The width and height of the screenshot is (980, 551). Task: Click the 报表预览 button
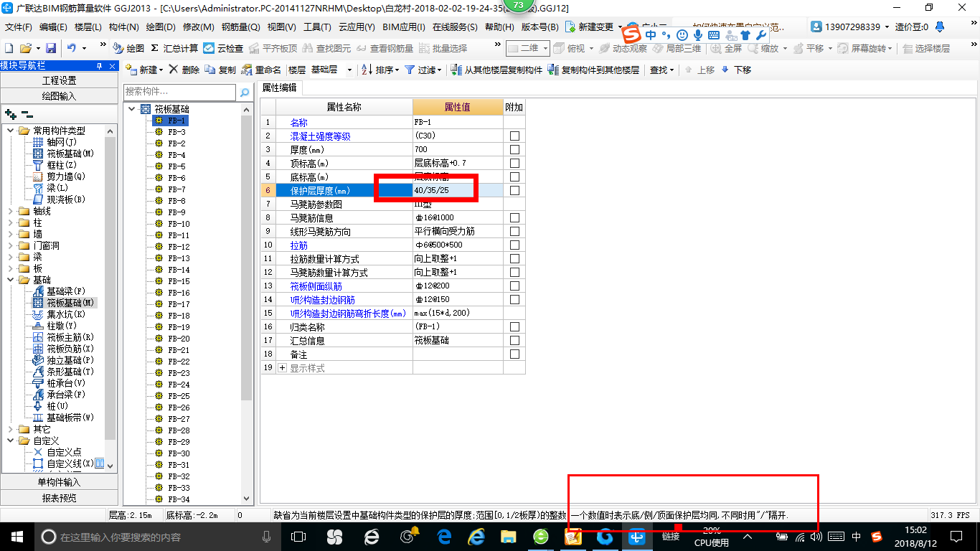[x=59, y=498]
